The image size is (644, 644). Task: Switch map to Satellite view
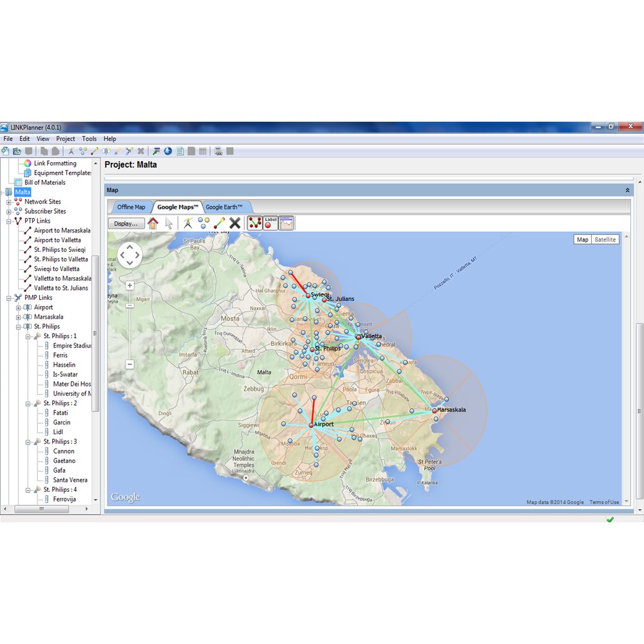click(605, 240)
